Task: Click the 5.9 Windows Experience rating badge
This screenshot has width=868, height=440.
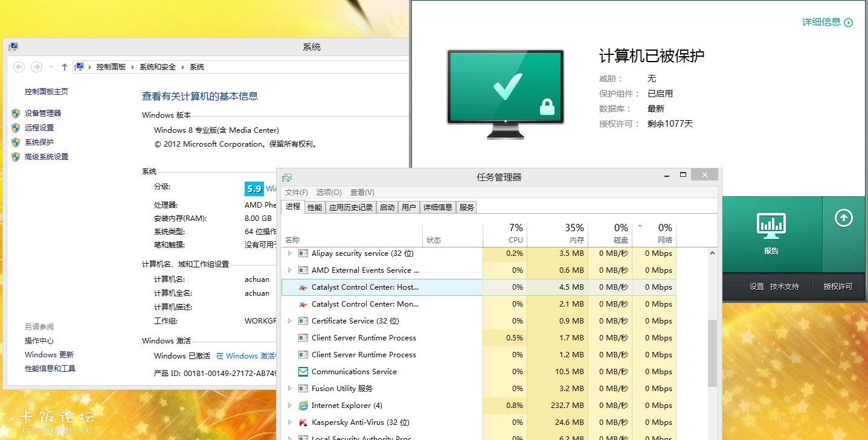Action: (254, 188)
